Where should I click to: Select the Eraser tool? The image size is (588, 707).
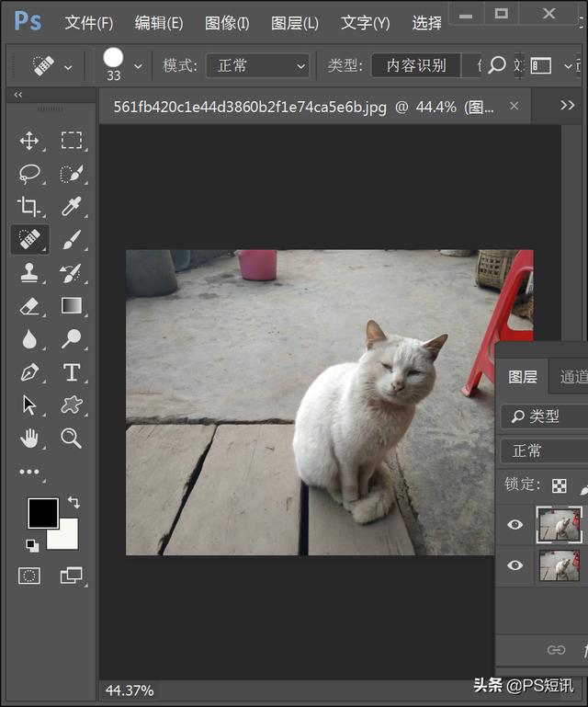(x=29, y=306)
